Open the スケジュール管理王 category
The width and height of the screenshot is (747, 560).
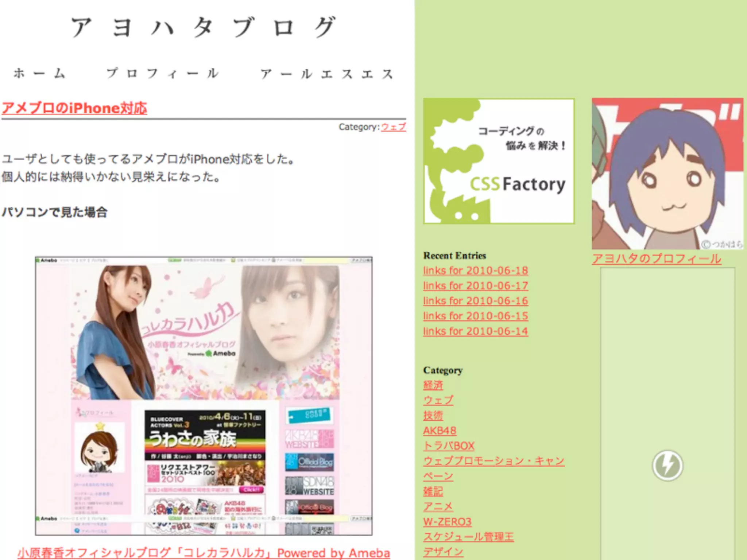pos(468,537)
